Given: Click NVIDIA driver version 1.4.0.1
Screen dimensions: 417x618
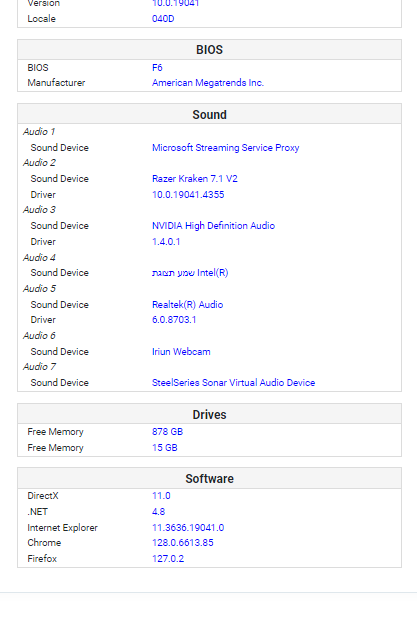Looking at the screenshot, I should (x=166, y=242).
